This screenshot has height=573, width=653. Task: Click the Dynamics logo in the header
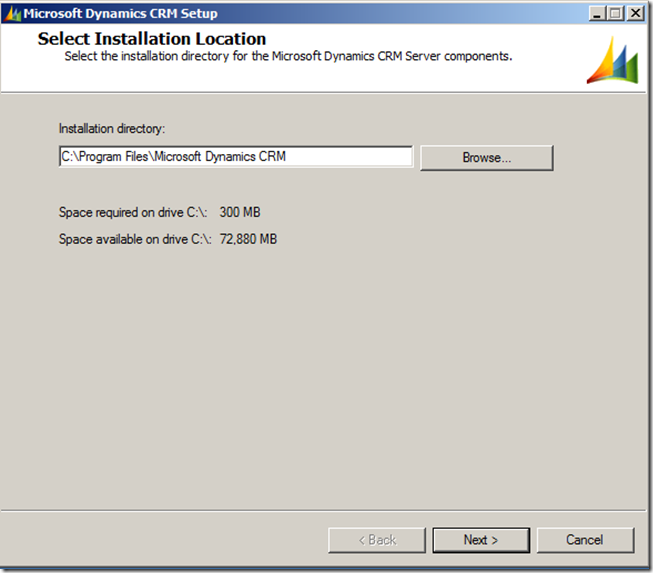pyautogui.click(x=612, y=60)
